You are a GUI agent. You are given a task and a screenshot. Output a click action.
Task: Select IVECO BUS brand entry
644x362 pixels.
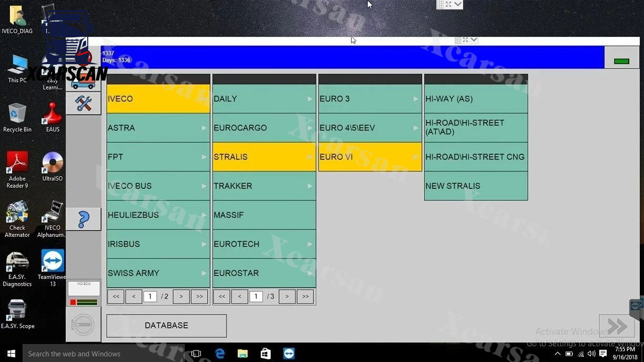coord(158,186)
